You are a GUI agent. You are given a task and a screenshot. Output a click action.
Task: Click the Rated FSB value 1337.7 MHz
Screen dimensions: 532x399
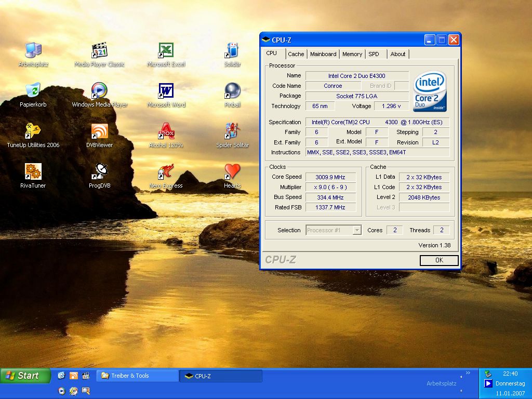330,207
